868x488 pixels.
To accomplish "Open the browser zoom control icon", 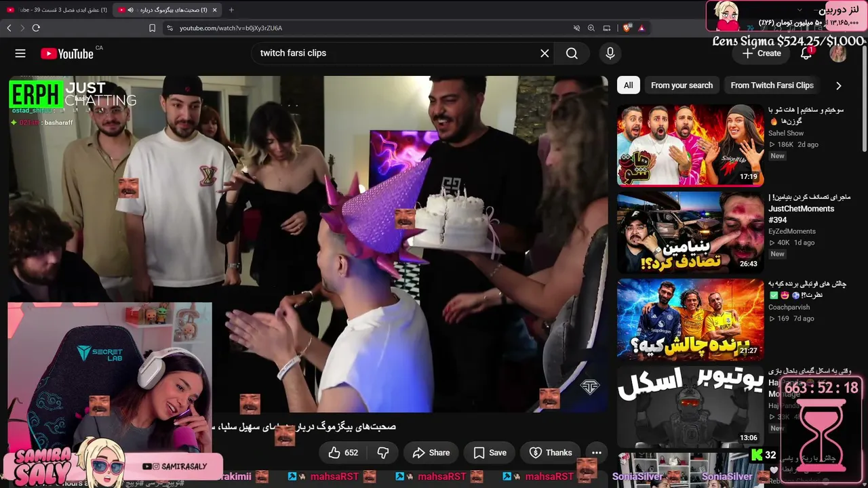I will click(x=591, y=28).
